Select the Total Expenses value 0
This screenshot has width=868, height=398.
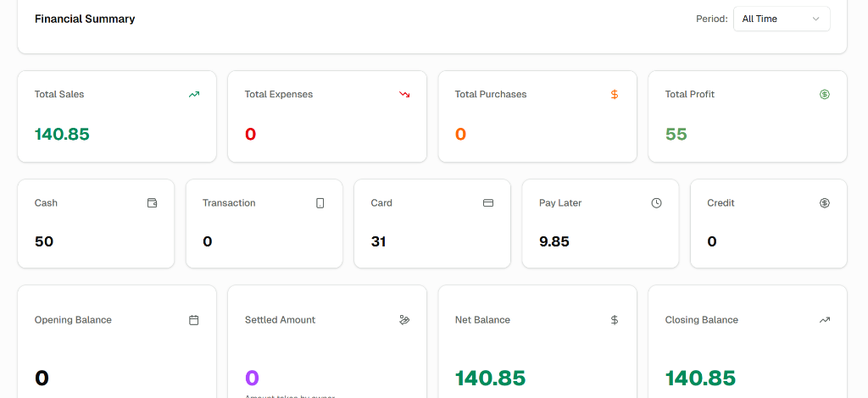[250, 135]
